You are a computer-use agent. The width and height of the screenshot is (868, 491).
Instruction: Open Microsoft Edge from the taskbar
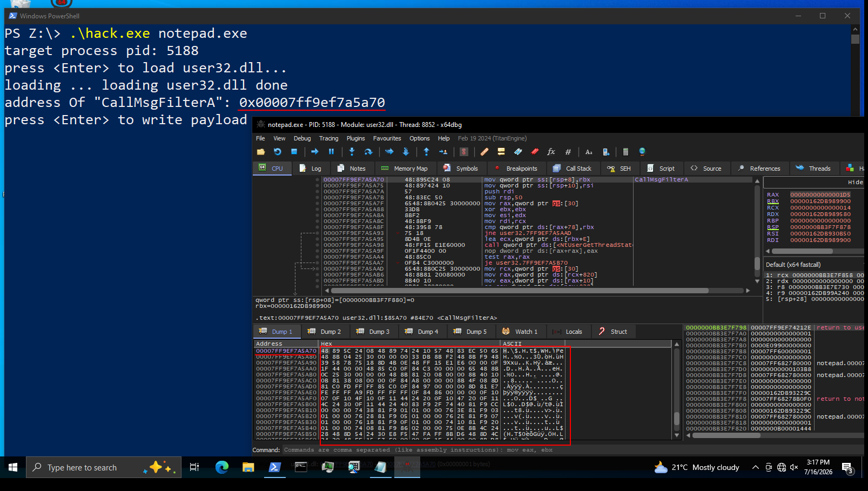point(221,467)
